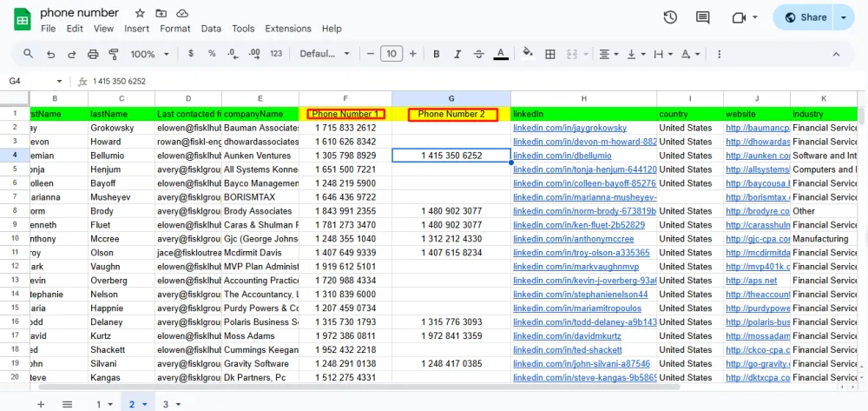
Task: Open the fill color picker
Action: coord(528,54)
